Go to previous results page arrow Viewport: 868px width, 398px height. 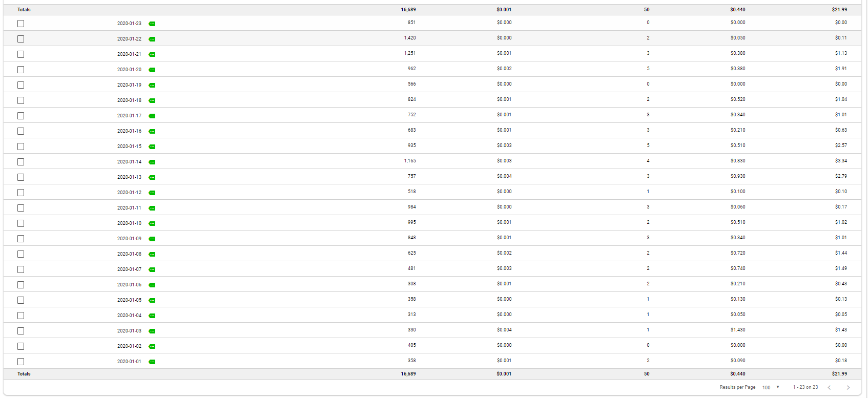tap(829, 388)
